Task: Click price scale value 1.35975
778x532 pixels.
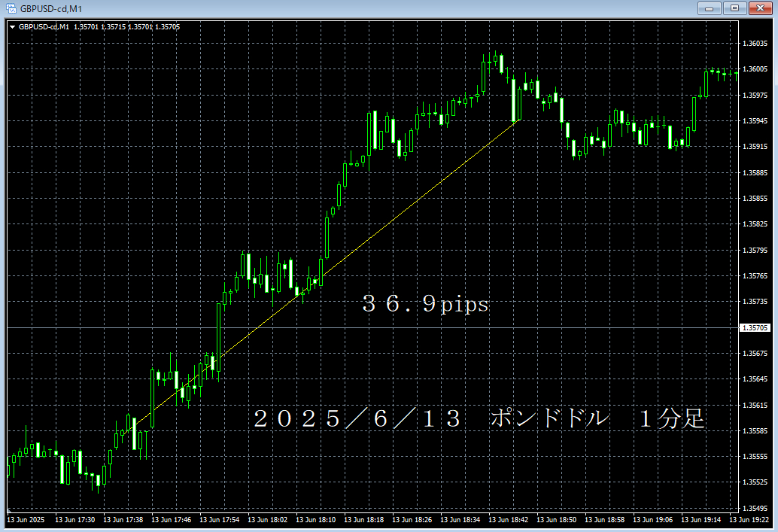Action: [x=755, y=95]
